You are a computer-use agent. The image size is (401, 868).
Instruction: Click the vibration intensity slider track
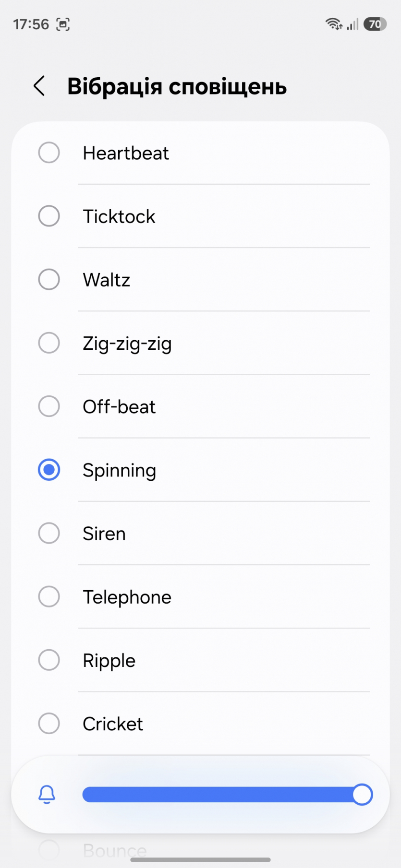click(216, 795)
